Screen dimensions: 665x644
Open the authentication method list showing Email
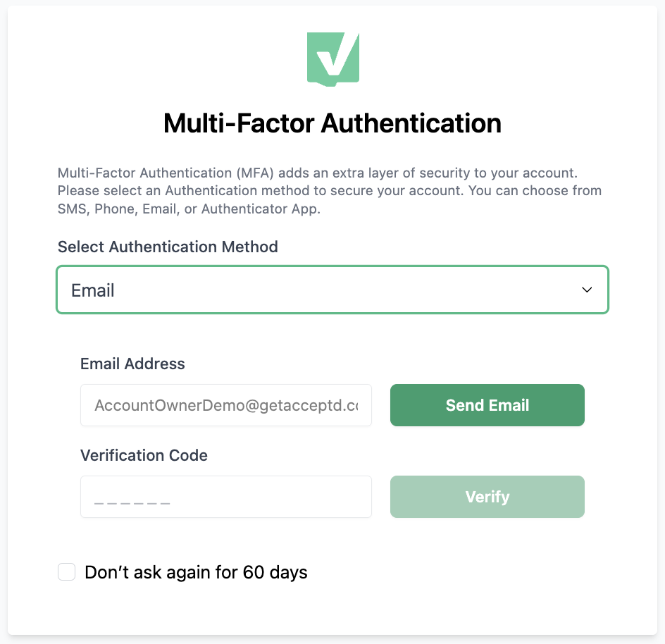(x=332, y=290)
